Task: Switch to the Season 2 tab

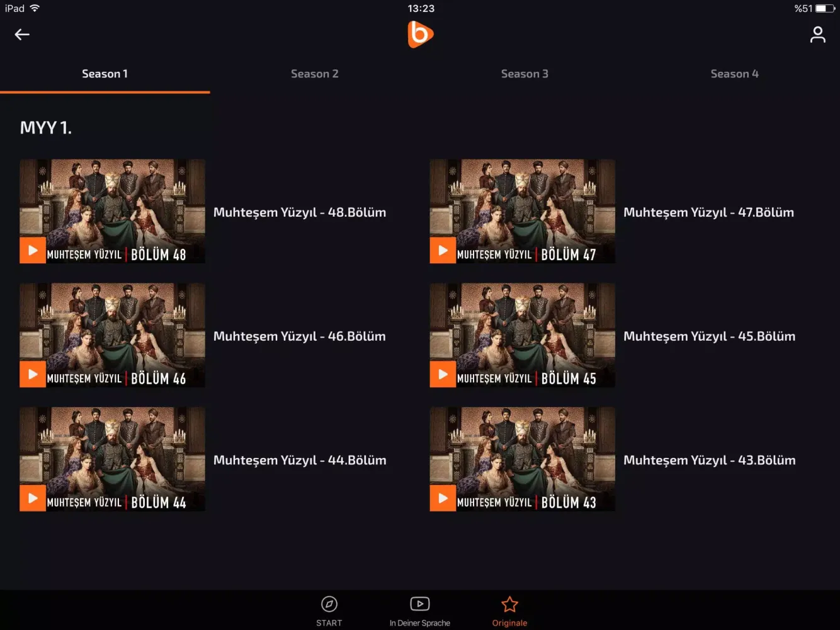Action: pyautogui.click(x=315, y=74)
